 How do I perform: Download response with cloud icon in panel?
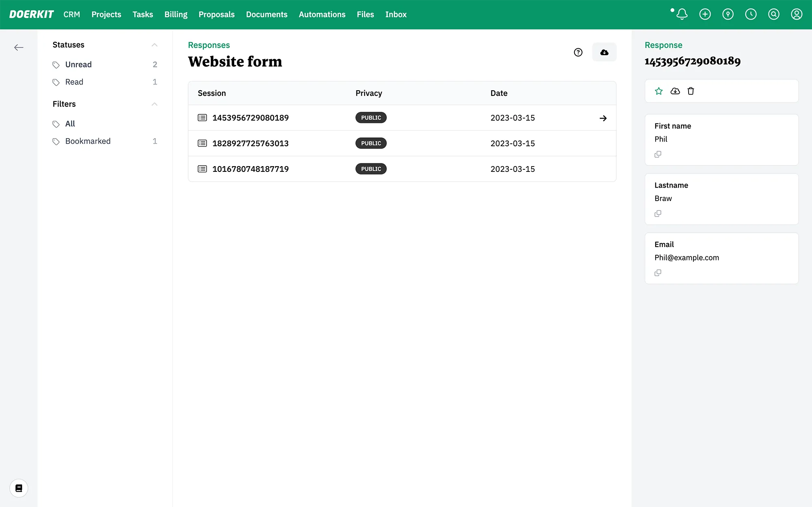675,91
